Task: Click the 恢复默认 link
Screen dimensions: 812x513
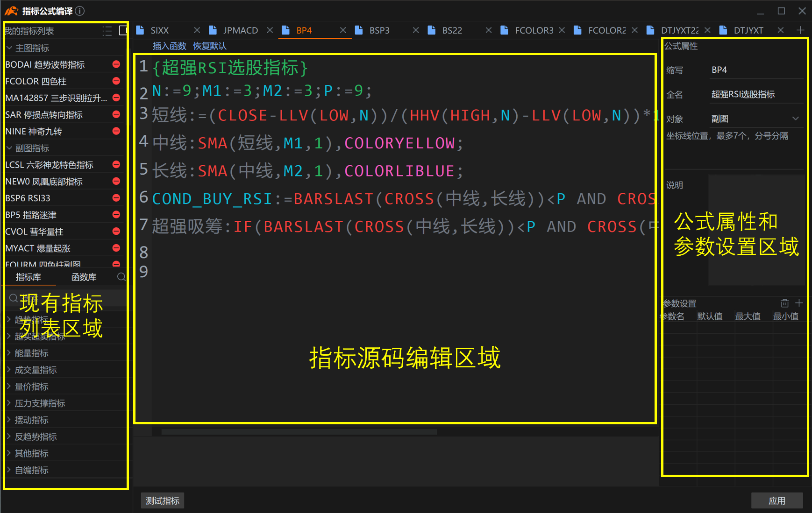Action: pyautogui.click(x=210, y=46)
